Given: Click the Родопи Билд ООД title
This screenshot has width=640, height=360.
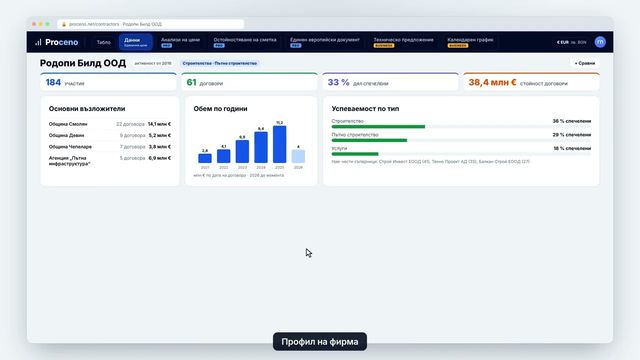Looking at the screenshot, I should [x=83, y=63].
